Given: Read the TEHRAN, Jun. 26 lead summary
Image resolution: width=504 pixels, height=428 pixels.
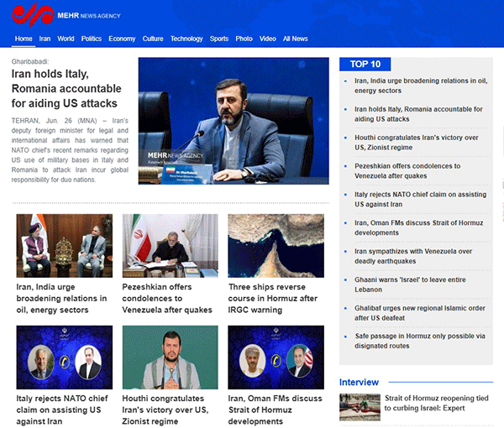Looking at the screenshot, I should point(70,150).
